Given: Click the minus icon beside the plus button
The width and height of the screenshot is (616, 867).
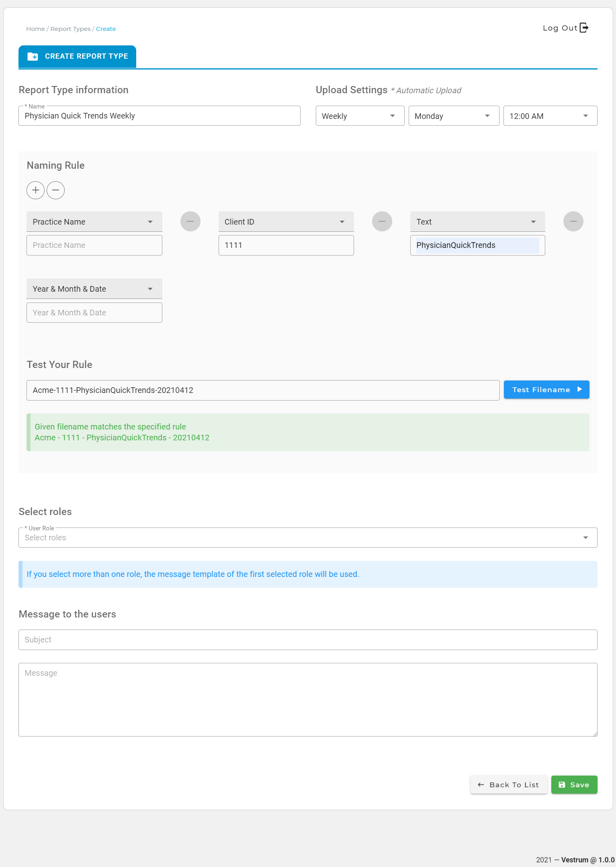Looking at the screenshot, I should pos(56,190).
